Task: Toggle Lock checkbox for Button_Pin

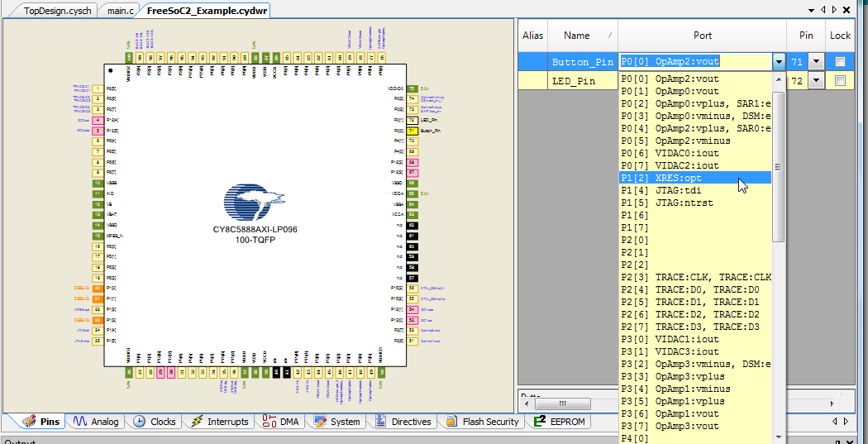Action: (x=840, y=61)
